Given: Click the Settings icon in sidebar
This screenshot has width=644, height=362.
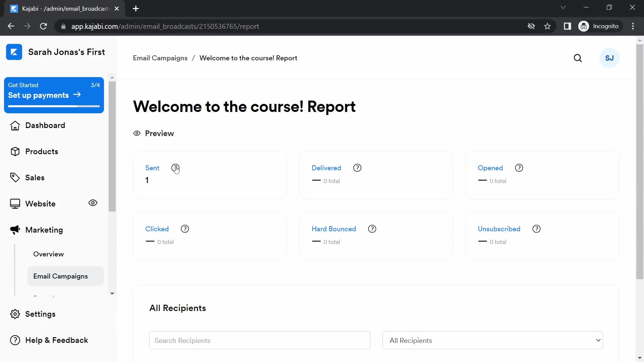Looking at the screenshot, I should (15, 314).
